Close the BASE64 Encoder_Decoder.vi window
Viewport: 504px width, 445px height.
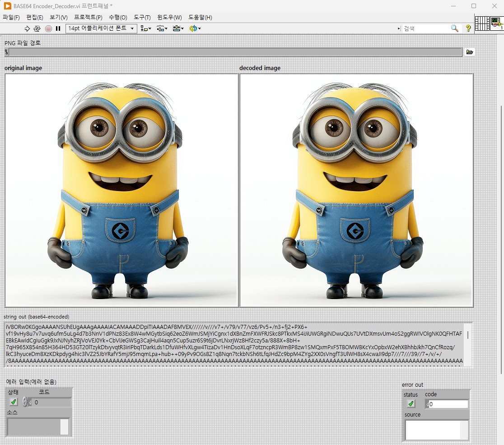click(495, 6)
